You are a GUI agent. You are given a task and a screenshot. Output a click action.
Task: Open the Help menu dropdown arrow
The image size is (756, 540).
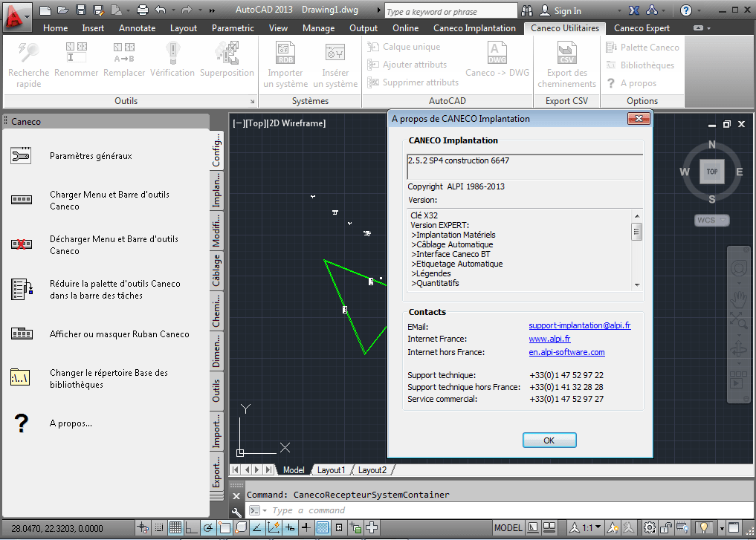[699, 10]
